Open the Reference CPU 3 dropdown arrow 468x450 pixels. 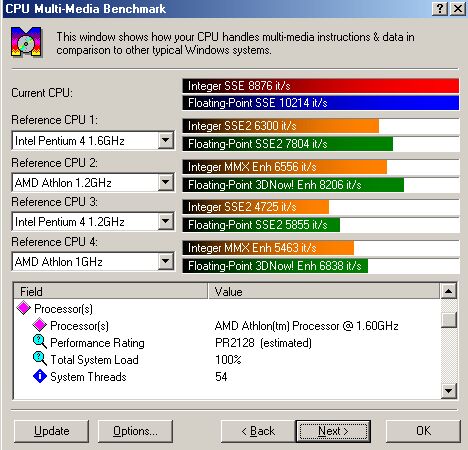click(166, 221)
